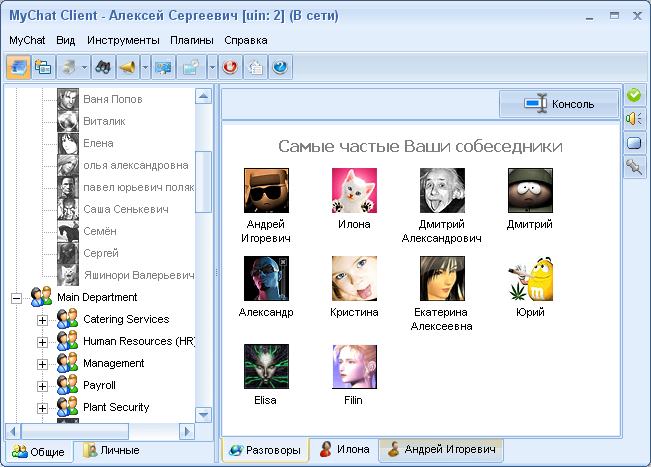Expand the Payroll group
This screenshot has width=651, height=467.
click(42, 386)
